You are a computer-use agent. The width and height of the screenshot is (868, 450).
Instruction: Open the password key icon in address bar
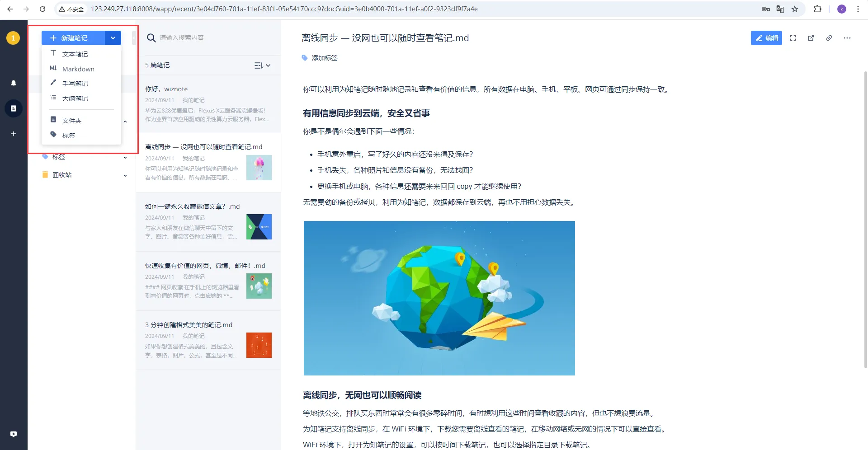click(765, 9)
